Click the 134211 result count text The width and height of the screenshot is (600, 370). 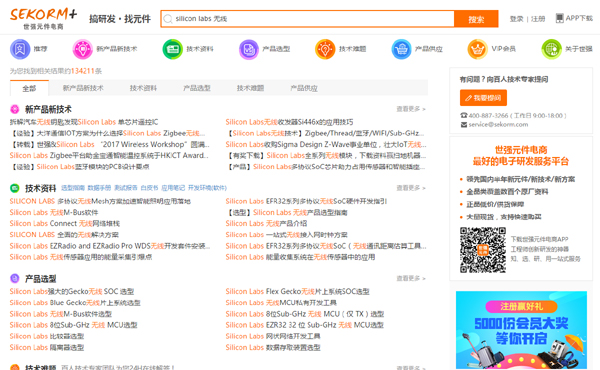click(82, 71)
